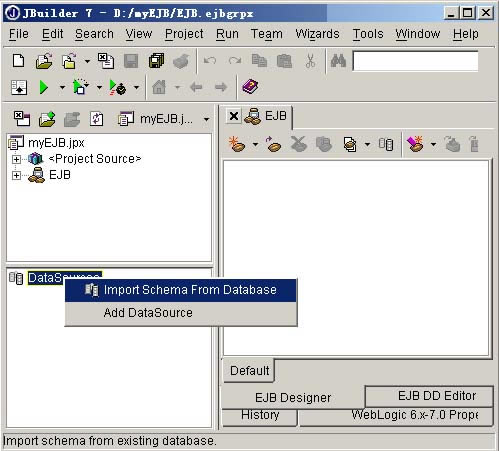Image resolution: width=499 pixels, height=451 pixels.
Task: Switch to the Default view tab
Action: (x=249, y=371)
